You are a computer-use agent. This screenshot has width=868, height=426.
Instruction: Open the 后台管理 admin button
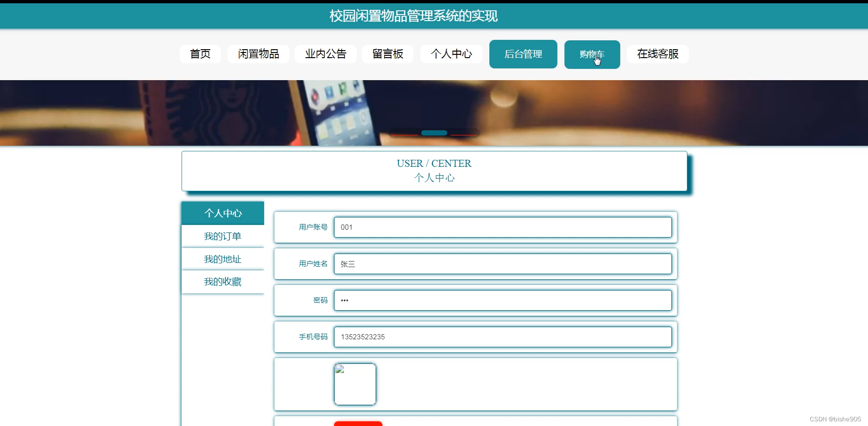[523, 54]
